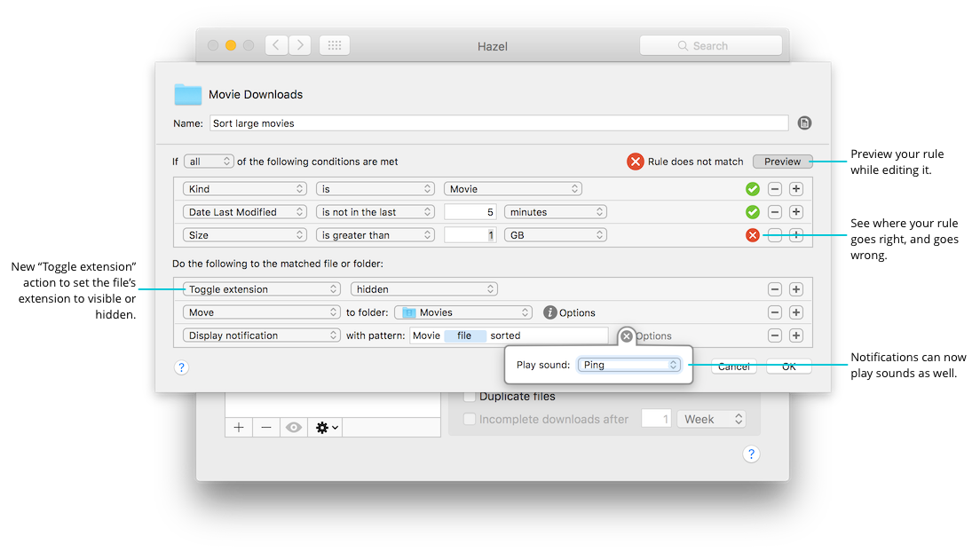Viewport: 980px width, 552px height.
Task: Remove the Toggle extension action
Action: pyautogui.click(x=775, y=288)
